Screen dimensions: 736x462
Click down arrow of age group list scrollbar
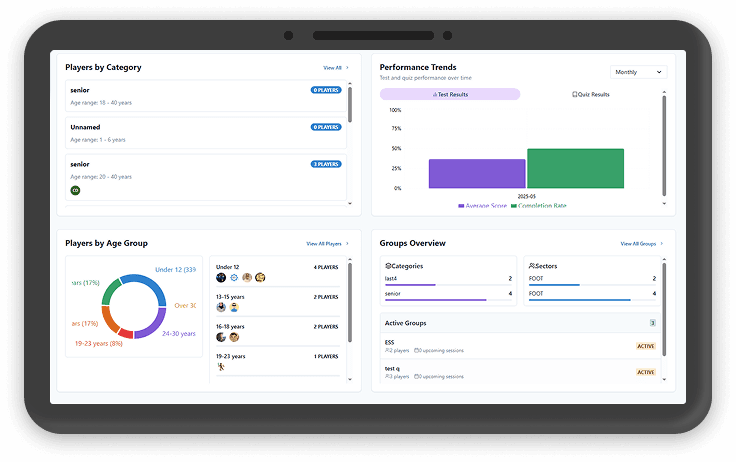tap(350, 379)
